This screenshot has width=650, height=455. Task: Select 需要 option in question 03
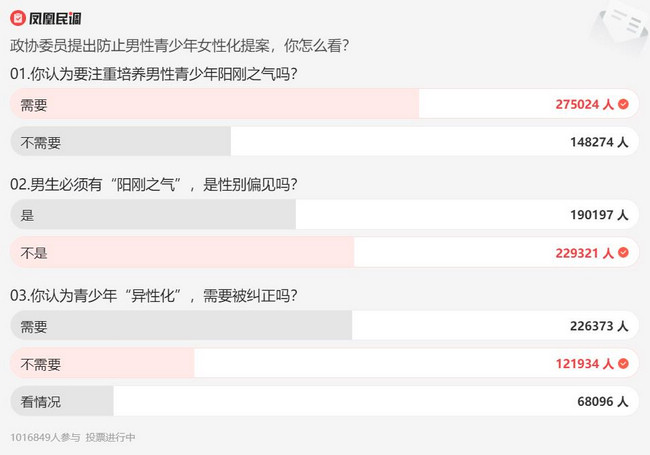click(x=324, y=326)
